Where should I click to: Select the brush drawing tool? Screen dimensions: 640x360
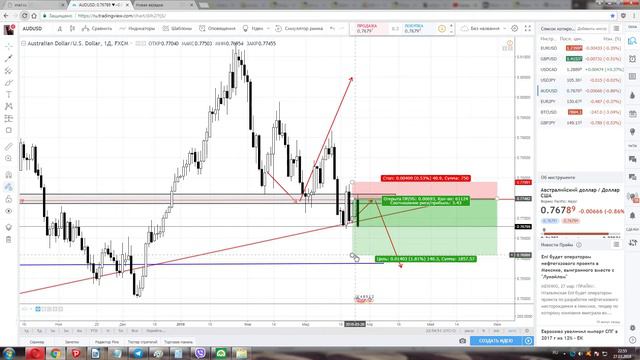[9, 83]
